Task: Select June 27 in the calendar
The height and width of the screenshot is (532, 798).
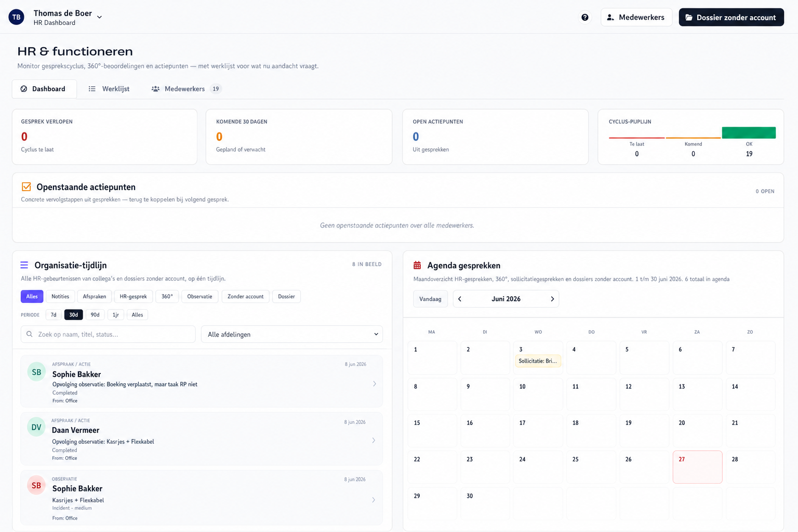Action: (x=697, y=467)
